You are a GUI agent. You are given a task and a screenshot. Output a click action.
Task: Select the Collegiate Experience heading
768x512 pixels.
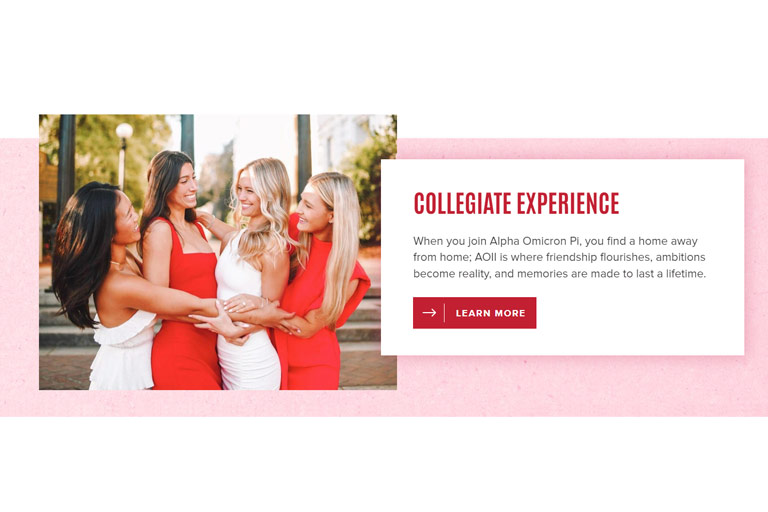[x=516, y=203]
